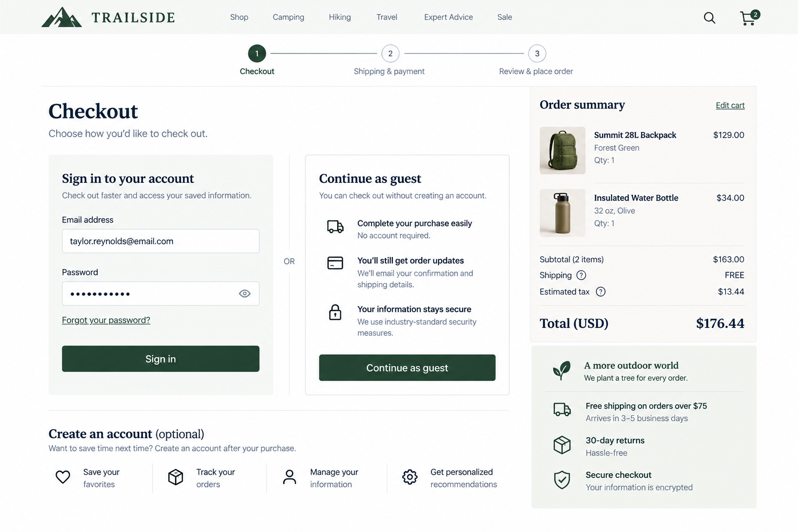The width and height of the screenshot is (798, 532).
Task: Click the Sign in button
Action: coord(161,359)
